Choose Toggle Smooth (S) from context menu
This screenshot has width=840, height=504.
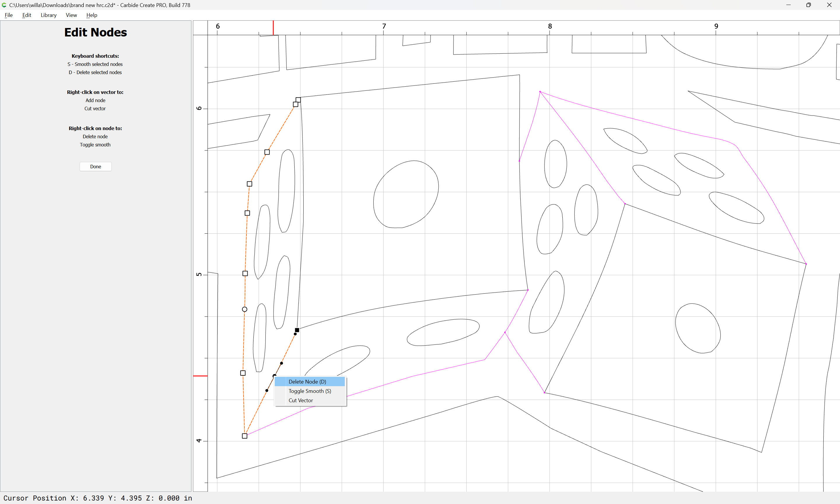click(310, 391)
